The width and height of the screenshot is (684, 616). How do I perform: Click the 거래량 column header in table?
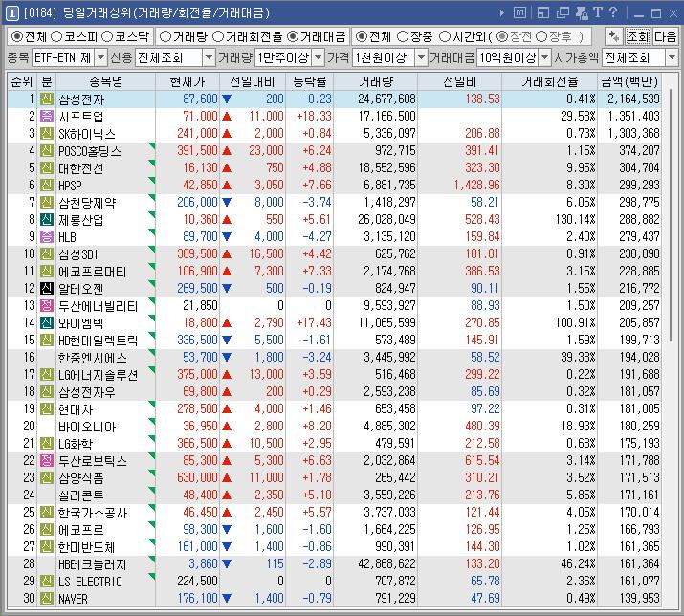point(376,81)
